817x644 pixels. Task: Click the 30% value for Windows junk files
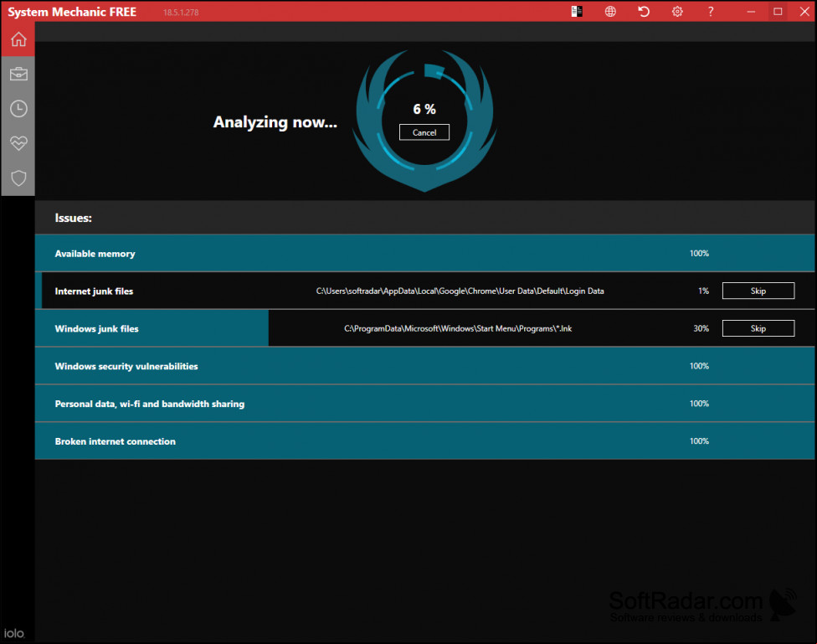pos(701,328)
